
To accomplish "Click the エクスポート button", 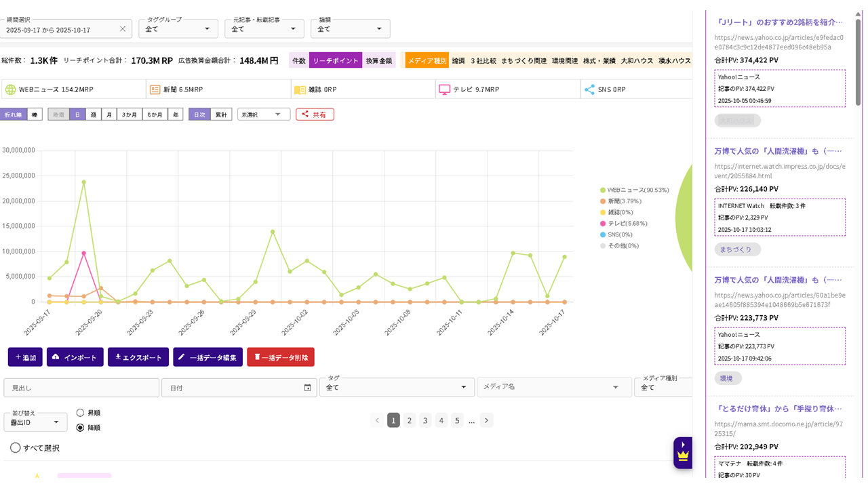I will [x=138, y=357].
